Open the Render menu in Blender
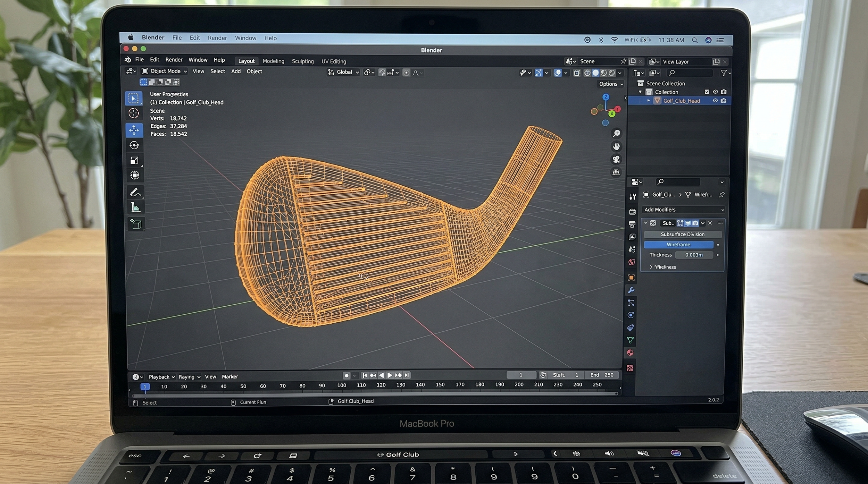 coord(174,60)
